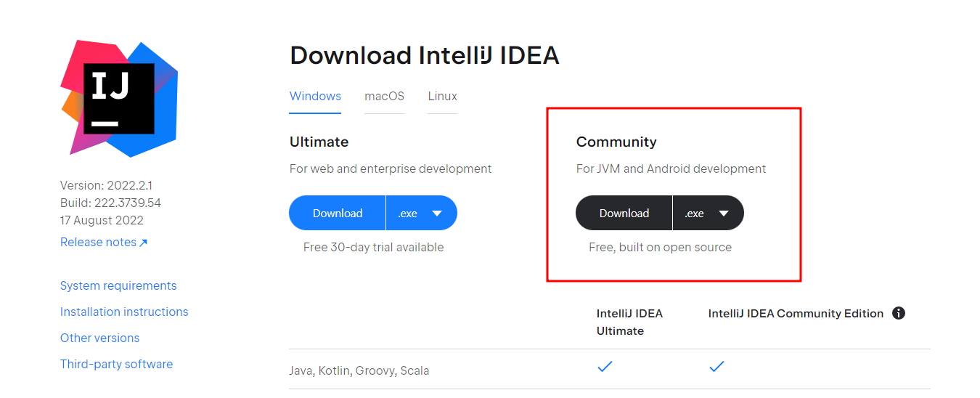The image size is (980, 398).
Task: Click the Ultimate checkmark in the Java row
Action: tap(605, 367)
